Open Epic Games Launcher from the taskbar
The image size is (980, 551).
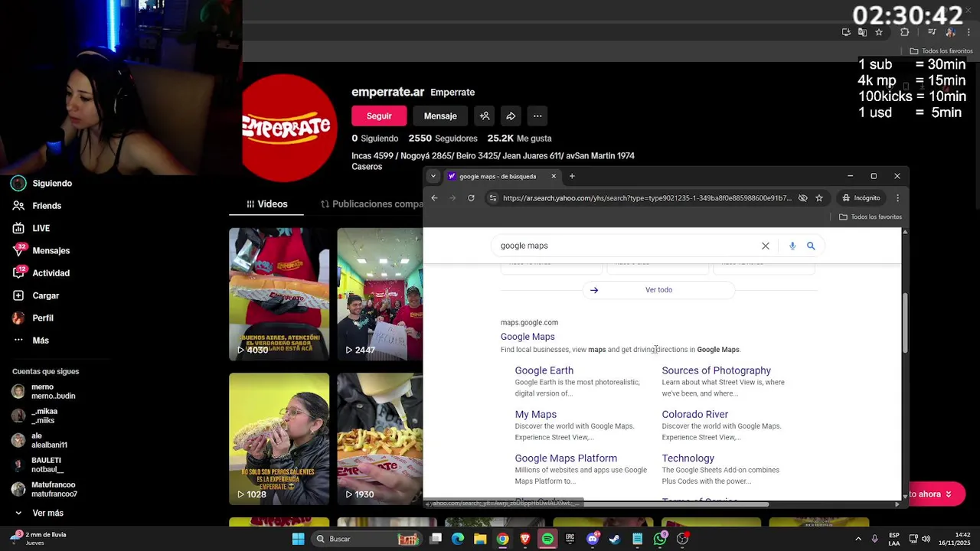(x=570, y=539)
